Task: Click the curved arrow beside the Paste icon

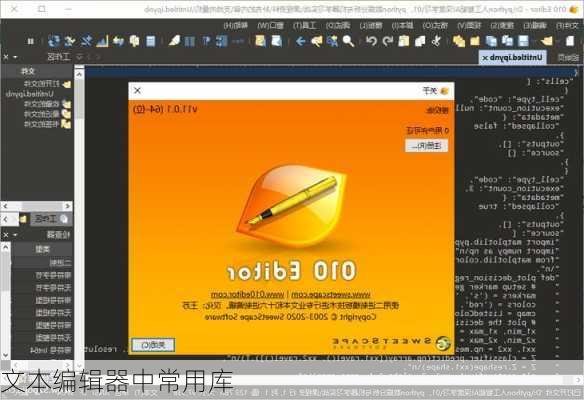Action: pos(388,41)
